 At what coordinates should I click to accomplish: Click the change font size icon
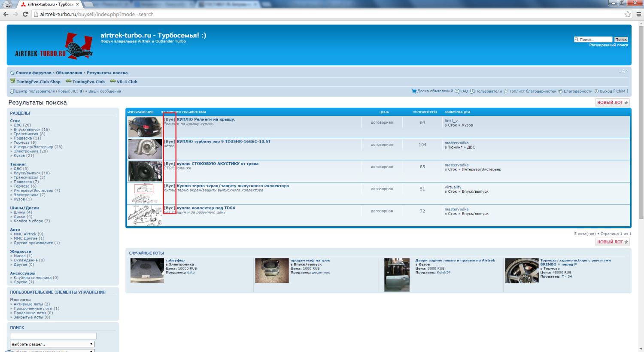tap(623, 72)
